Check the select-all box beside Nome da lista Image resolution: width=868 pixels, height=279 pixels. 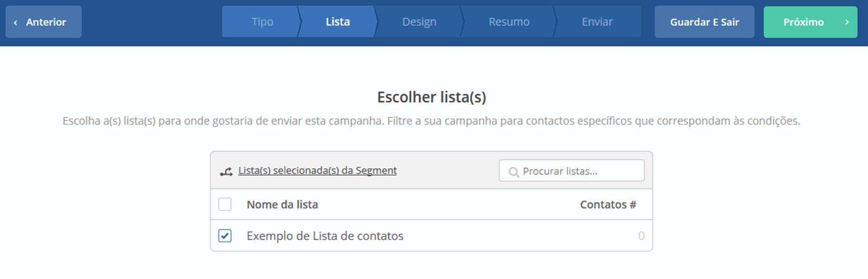[x=225, y=204]
